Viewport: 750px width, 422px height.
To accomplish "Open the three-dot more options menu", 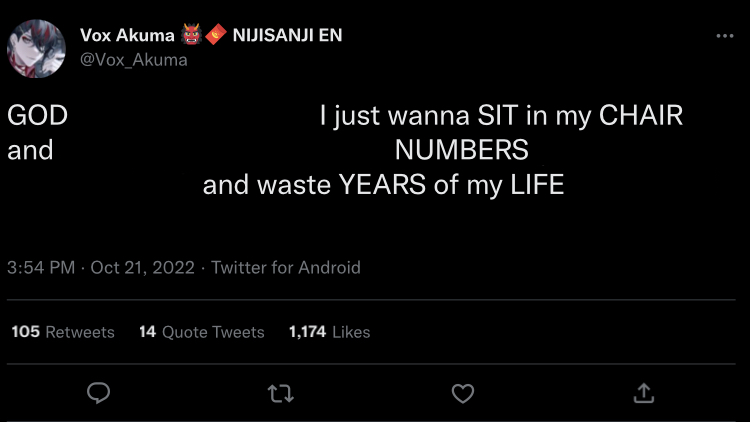I will (x=725, y=36).
